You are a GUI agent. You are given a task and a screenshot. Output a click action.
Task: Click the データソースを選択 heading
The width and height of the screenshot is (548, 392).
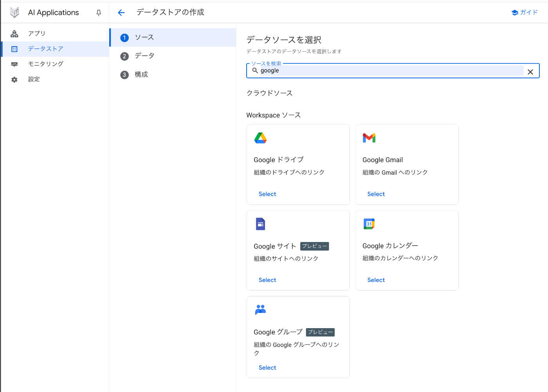coord(284,40)
